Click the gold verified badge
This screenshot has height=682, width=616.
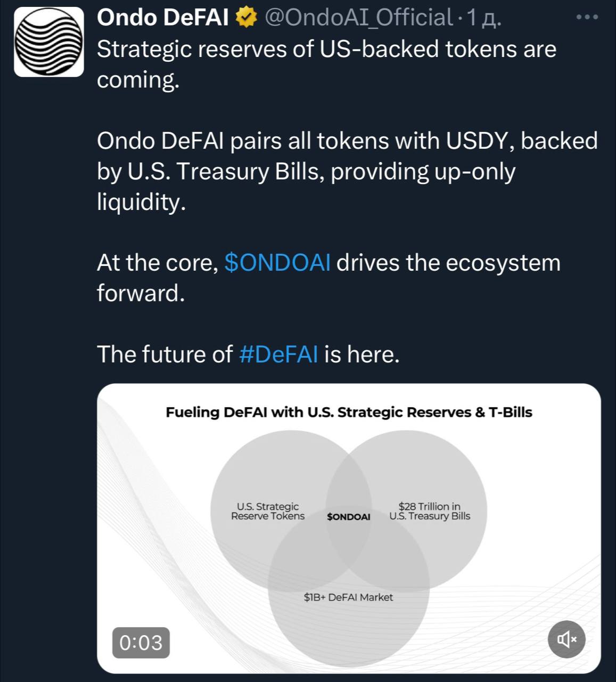245,18
